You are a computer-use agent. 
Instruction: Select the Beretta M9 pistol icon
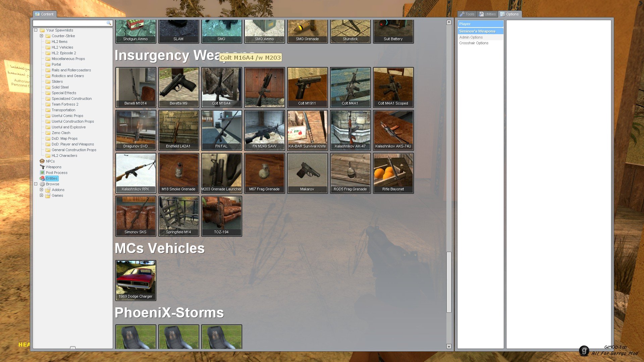pos(178,87)
